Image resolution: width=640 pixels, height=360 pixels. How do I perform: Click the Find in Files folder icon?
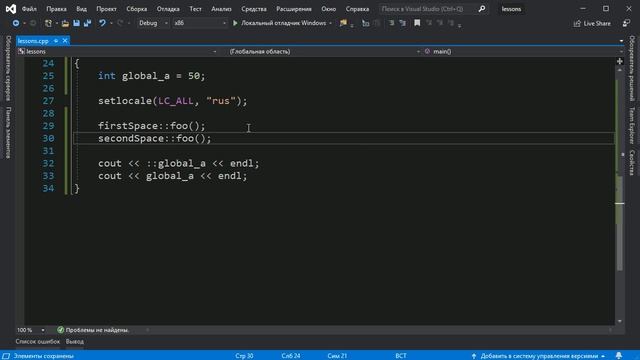[343, 23]
